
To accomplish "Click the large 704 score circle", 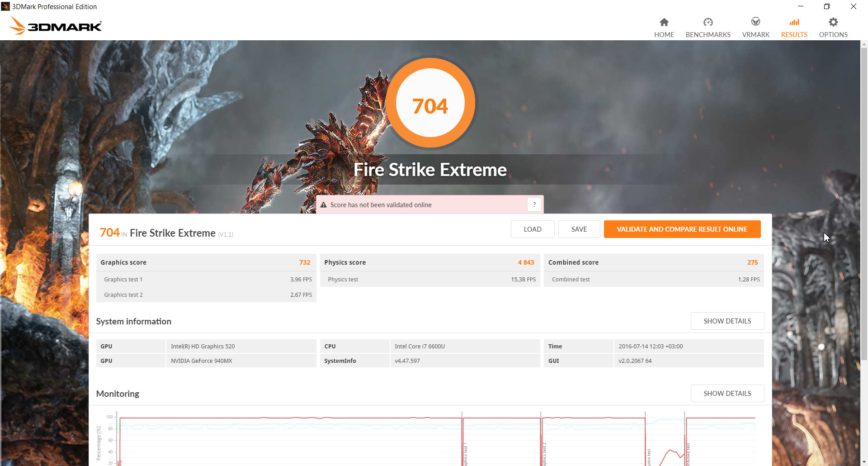I will coord(430,103).
